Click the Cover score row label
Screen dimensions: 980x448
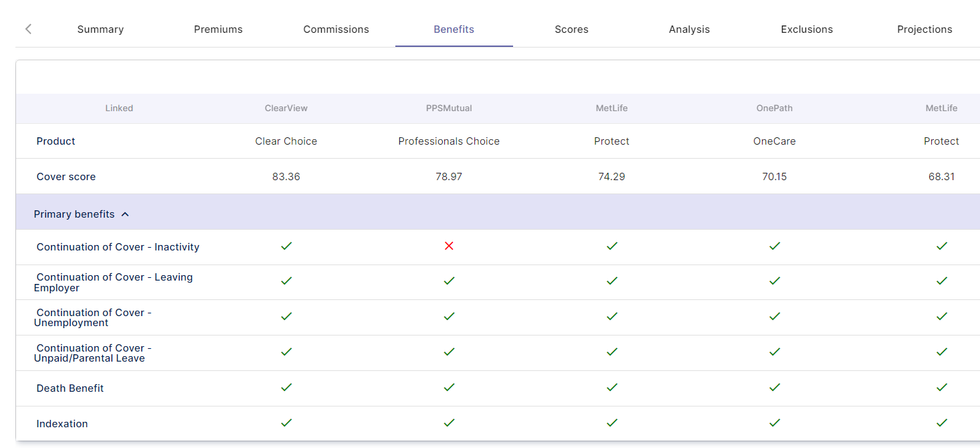66,177
